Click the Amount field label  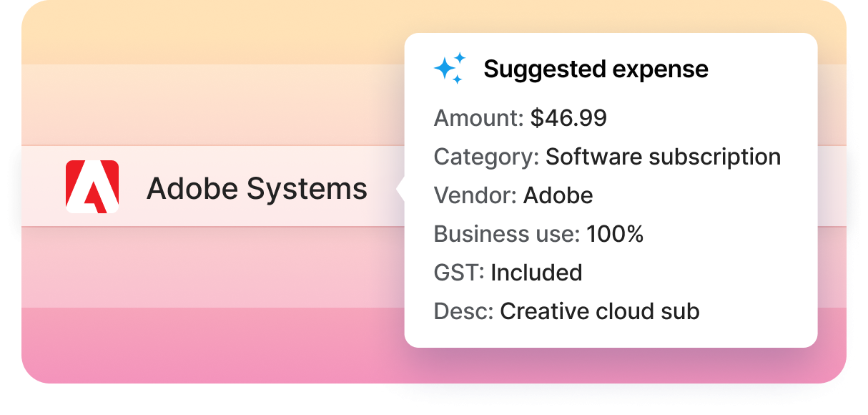[x=478, y=118]
